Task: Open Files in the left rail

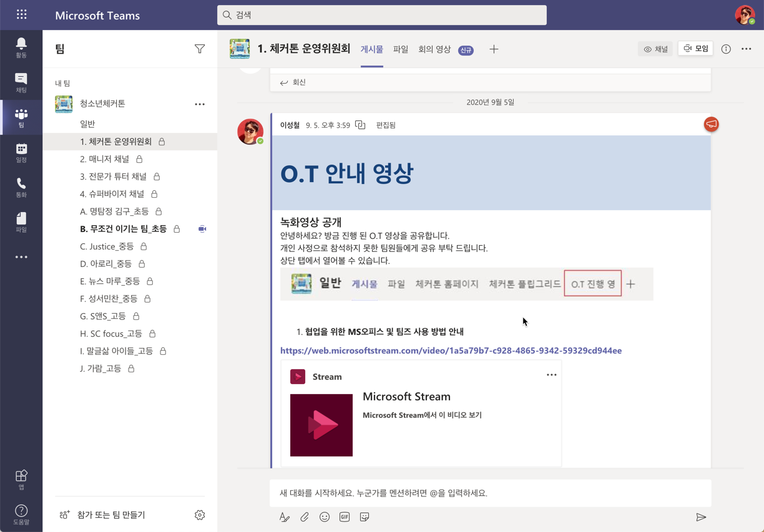Action: tap(21, 222)
